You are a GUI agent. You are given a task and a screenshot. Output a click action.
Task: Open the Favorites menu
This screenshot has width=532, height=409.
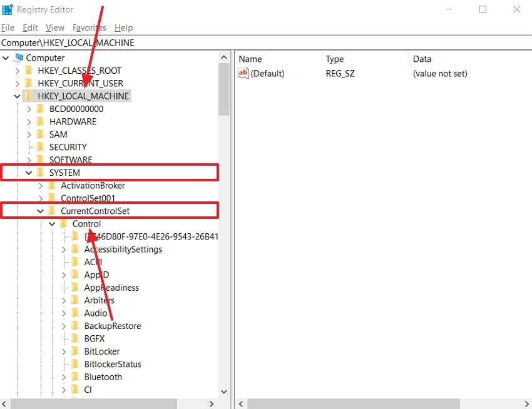coord(89,28)
